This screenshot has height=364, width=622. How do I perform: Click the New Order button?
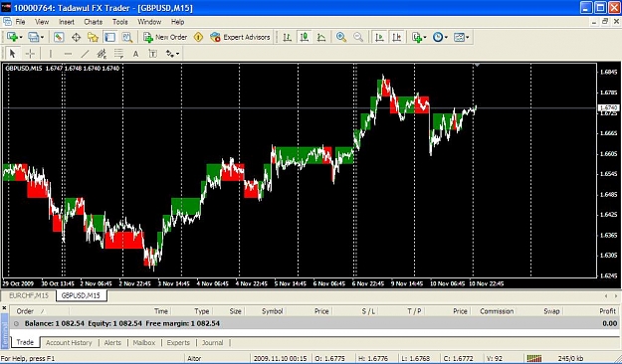tap(165, 37)
